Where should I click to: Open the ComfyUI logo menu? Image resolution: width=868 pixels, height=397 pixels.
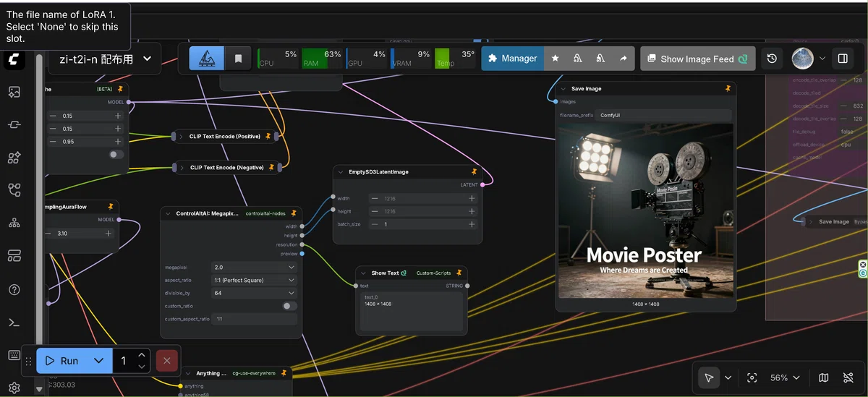[x=14, y=60]
